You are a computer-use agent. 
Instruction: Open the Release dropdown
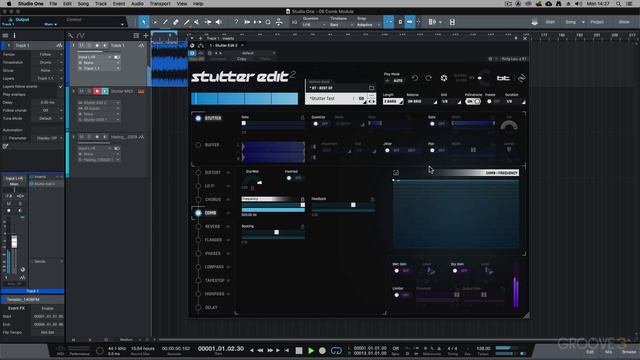click(422, 101)
